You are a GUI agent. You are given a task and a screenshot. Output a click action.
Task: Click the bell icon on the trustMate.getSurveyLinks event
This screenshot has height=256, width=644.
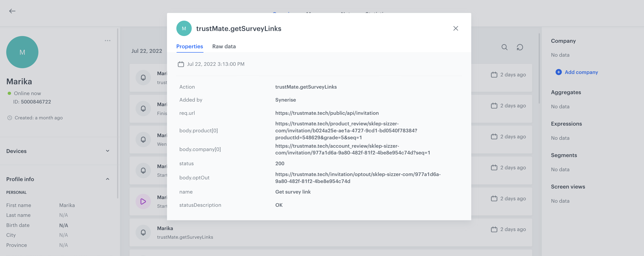click(x=143, y=232)
